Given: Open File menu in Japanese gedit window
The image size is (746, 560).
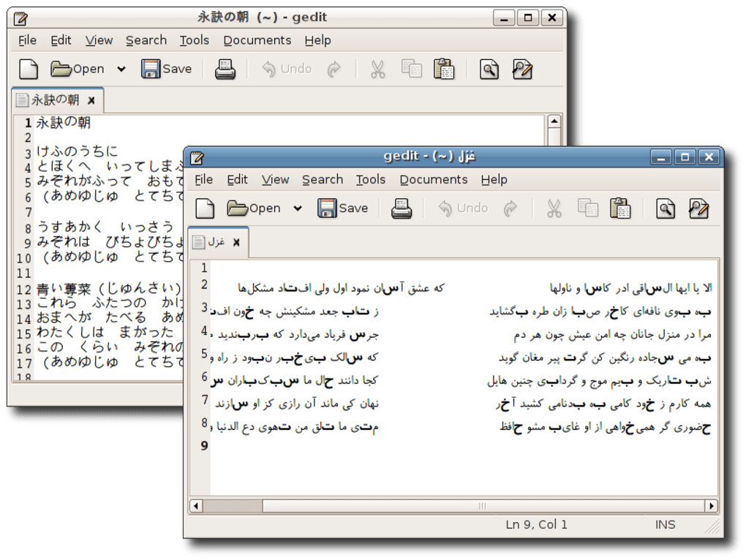Looking at the screenshot, I should click(x=27, y=40).
